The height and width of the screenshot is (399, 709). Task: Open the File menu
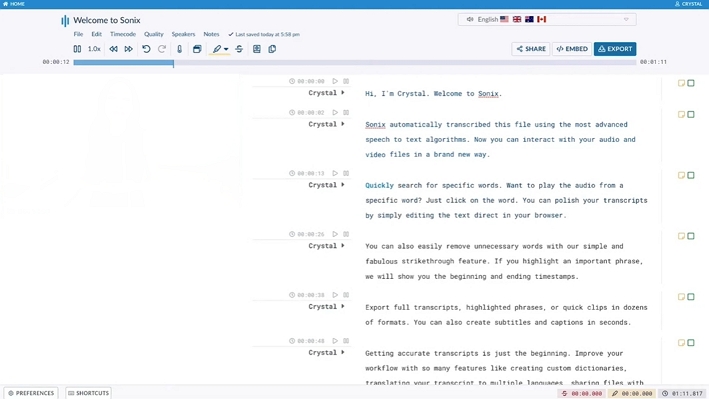78,34
